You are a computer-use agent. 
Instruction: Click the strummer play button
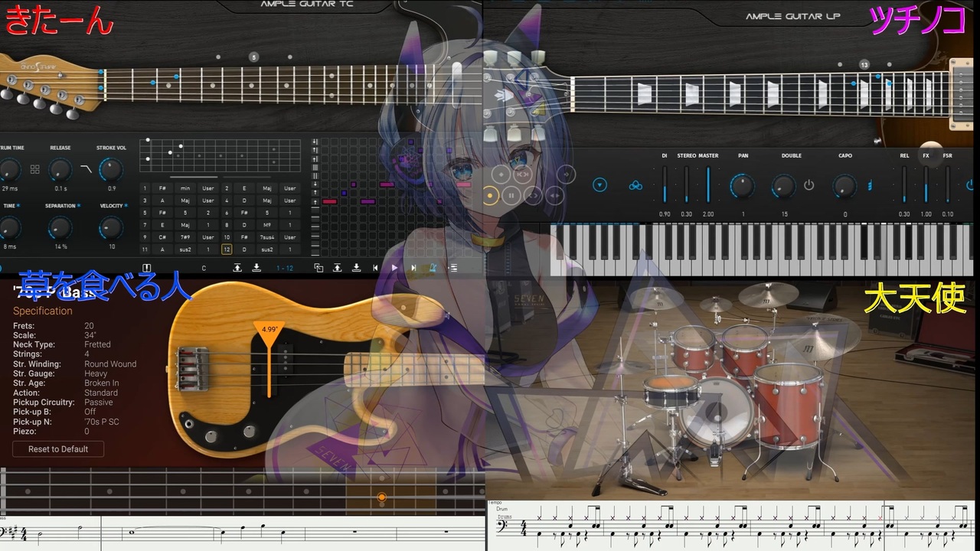tap(394, 268)
